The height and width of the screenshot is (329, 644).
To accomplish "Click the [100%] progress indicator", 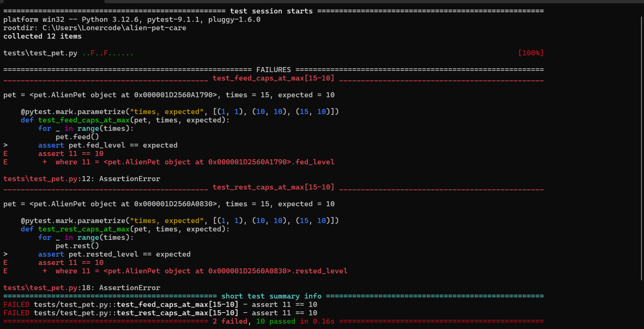I will tap(531, 53).
